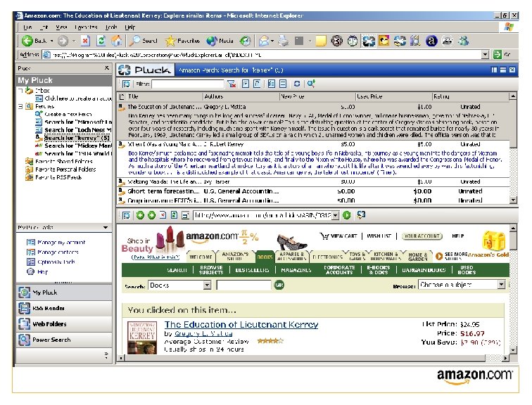Click the green forward arrow in preview toolbar
The image size is (532, 405).
click(x=152, y=215)
